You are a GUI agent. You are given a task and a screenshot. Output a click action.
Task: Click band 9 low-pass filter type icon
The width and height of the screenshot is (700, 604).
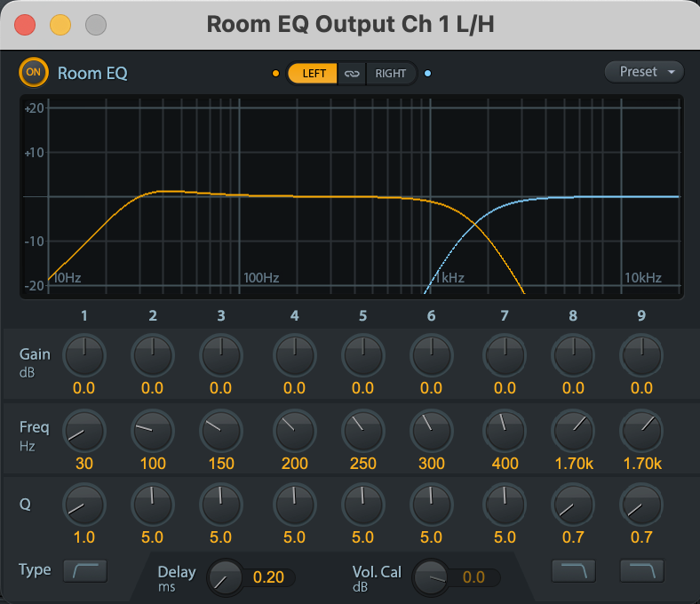(641, 570)
